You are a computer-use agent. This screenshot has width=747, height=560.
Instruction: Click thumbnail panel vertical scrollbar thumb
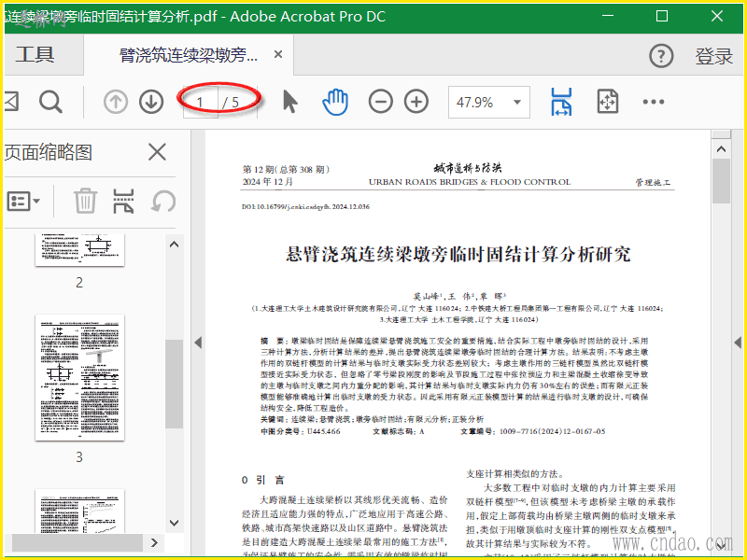coord(175,385)
